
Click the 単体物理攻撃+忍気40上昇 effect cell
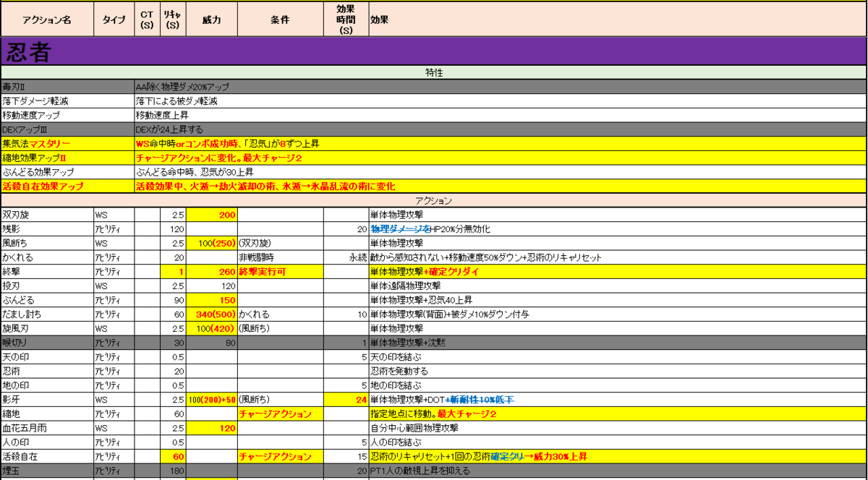(x=617, y=300)
